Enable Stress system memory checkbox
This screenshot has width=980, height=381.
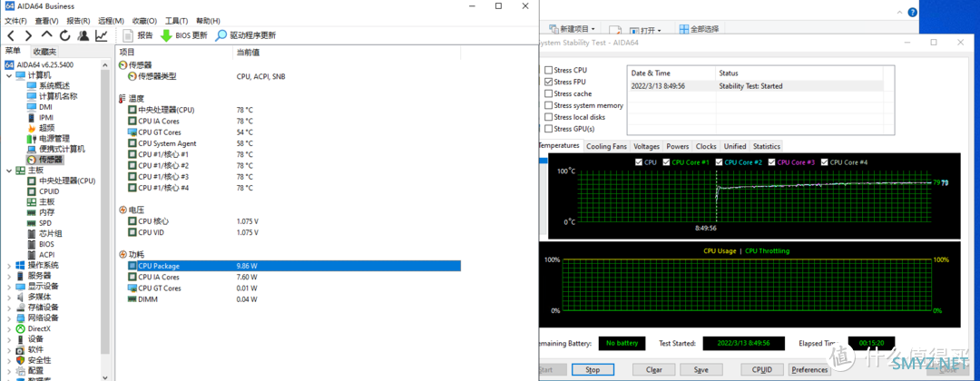(x=549, y=105)
